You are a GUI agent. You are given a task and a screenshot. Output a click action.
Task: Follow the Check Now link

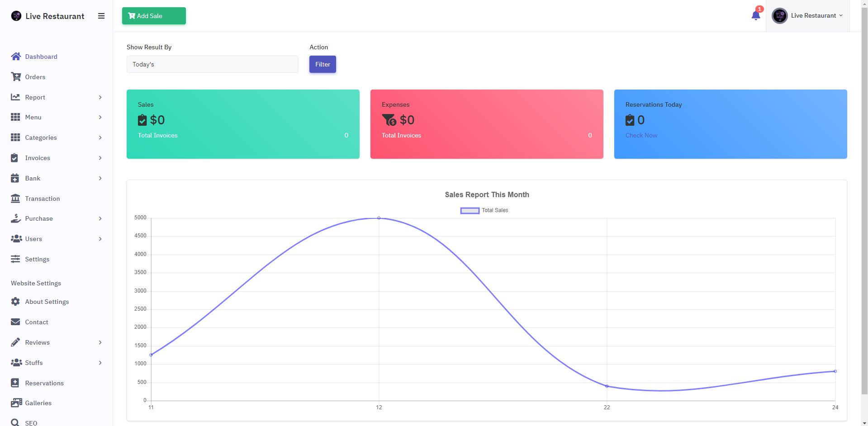point(641,135)
